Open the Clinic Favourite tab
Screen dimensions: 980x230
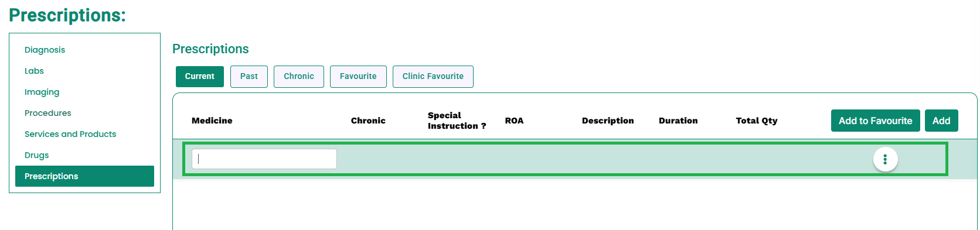(433, 76)
